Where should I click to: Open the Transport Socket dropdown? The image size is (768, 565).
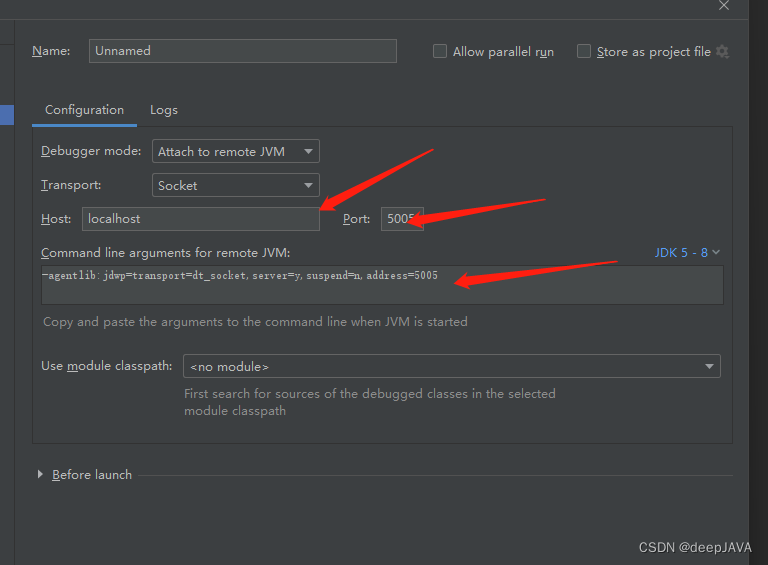[236, 185]
